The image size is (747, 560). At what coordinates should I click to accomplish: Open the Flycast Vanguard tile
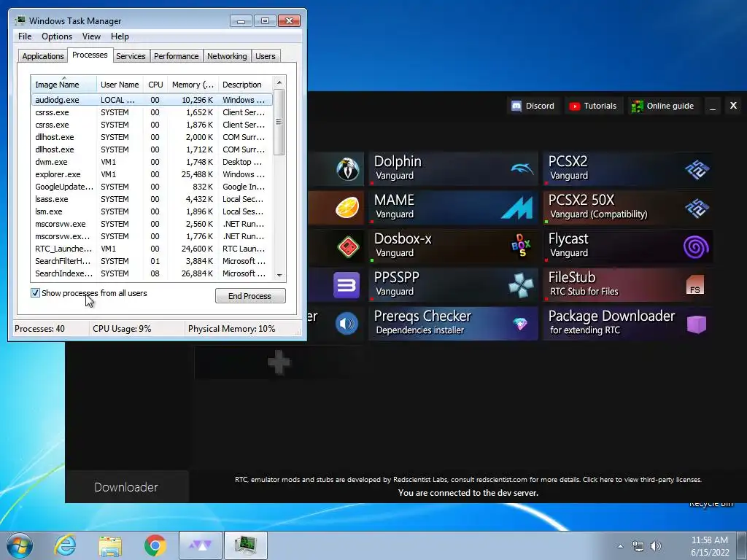(x=628, y=246)
